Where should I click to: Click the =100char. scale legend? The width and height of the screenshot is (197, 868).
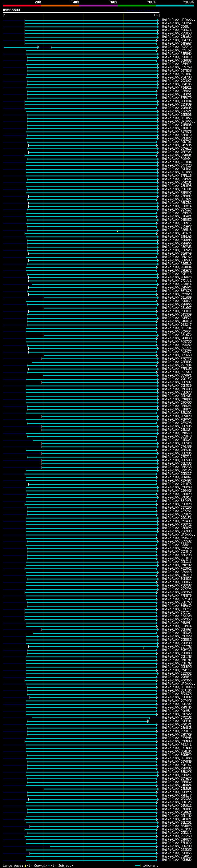146,865
